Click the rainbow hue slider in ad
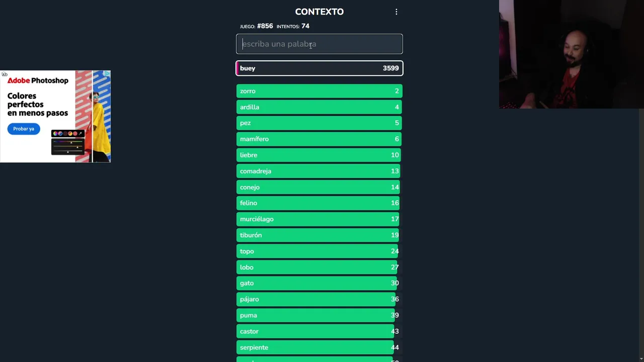 tap(67, 142)
